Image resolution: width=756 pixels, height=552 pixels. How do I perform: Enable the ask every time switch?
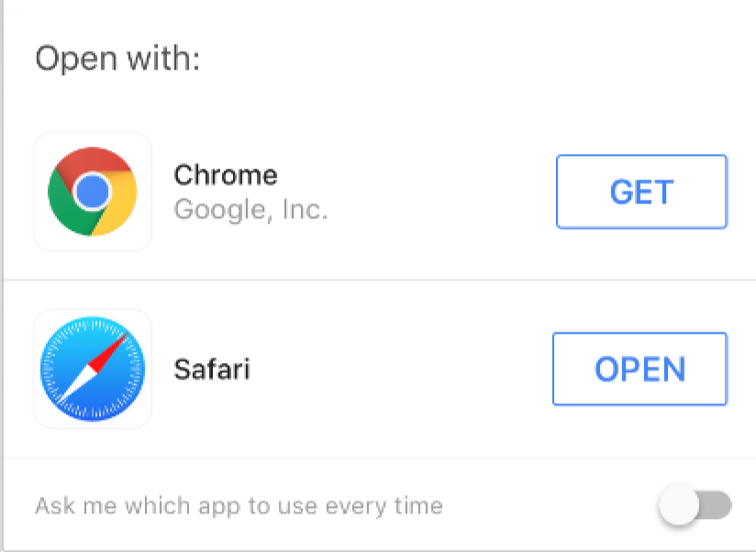[x=695, y=505]
